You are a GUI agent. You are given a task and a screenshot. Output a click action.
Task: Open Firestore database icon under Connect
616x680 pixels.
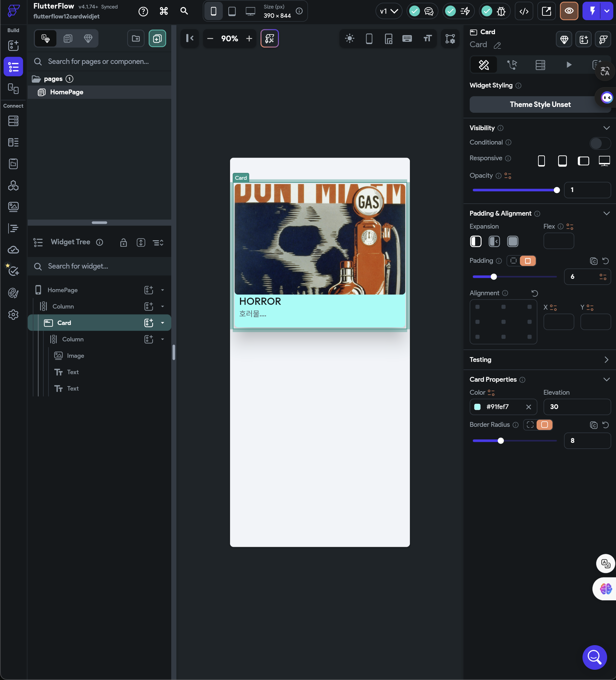[13, 121]
